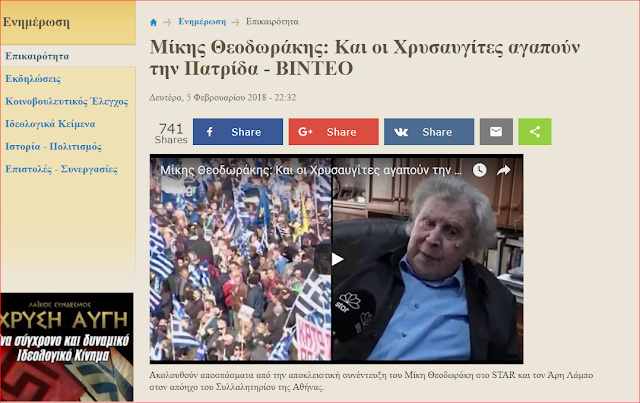Share the article on Google Plus

(333, 131)
